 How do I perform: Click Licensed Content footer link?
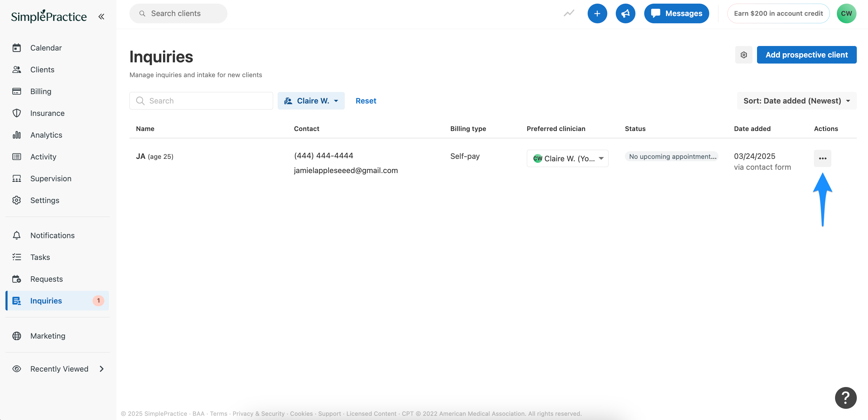point(371,414)
